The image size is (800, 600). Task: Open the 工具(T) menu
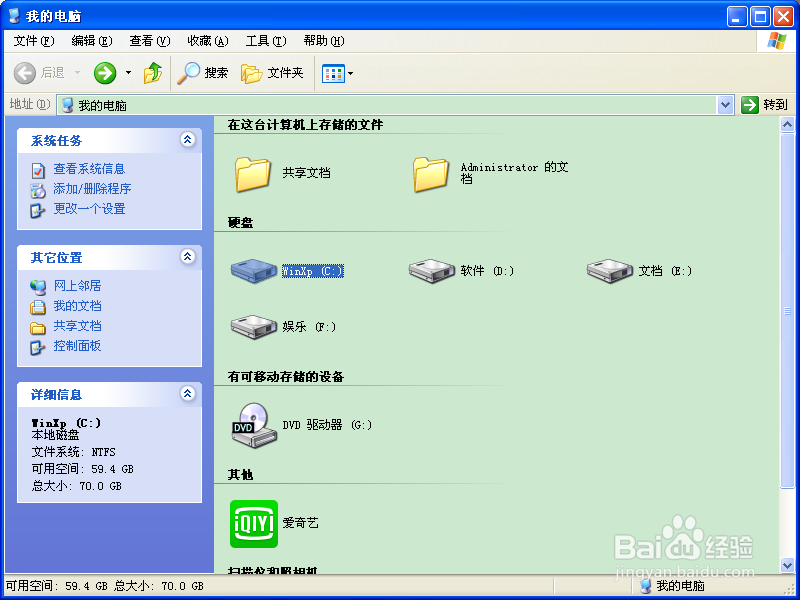tap(266, 41)
